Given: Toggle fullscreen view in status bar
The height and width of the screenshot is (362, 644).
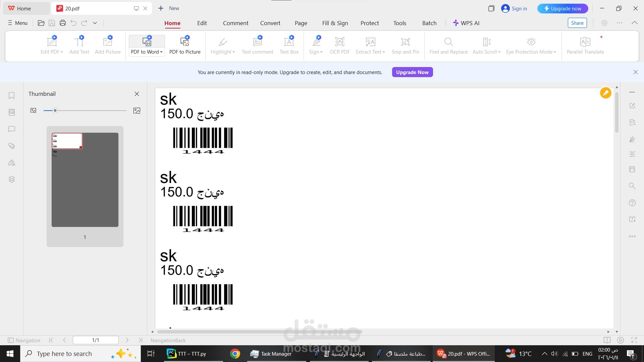Looking at the screenshot, I should coord(634,340).
